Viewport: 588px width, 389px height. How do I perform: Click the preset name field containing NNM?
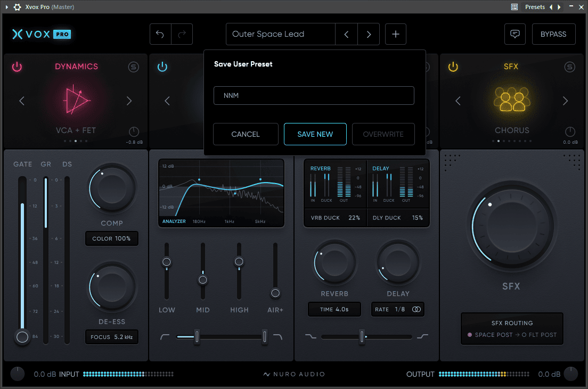click(x=314, y=96)
